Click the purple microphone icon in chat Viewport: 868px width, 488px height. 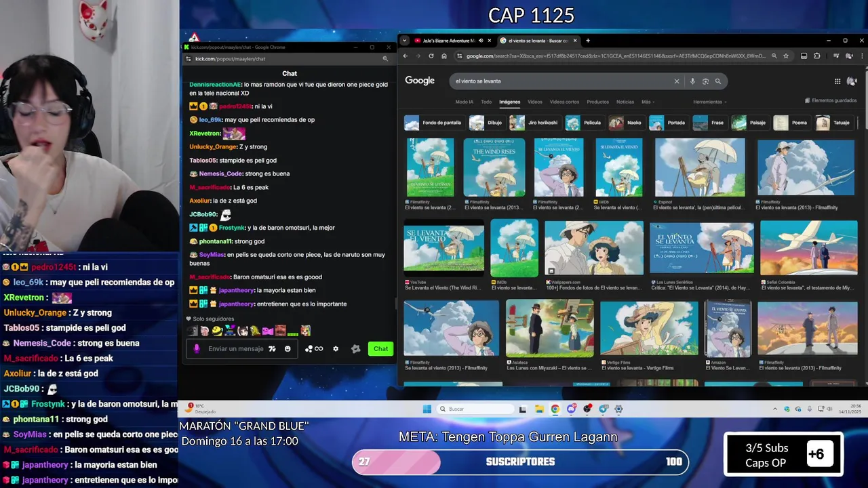(197, 349)
